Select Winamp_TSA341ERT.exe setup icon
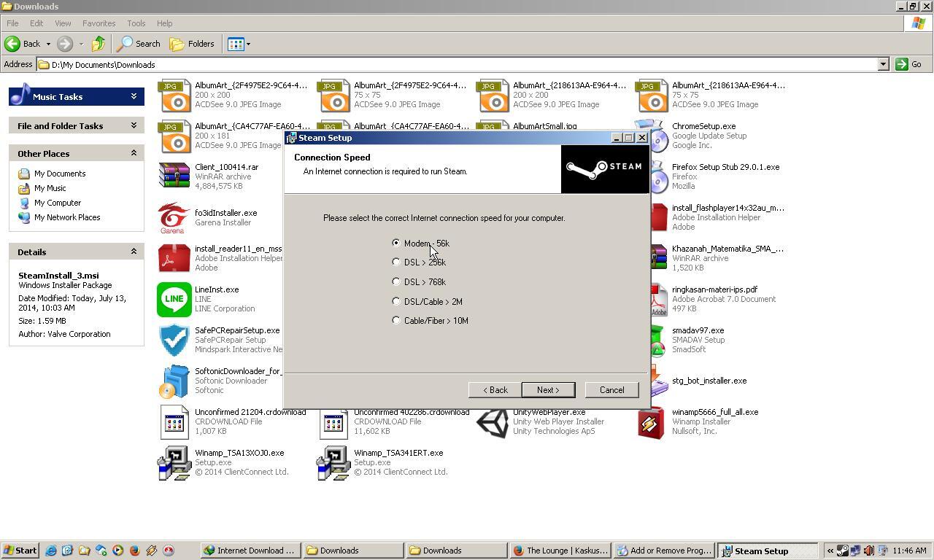The width and height of the screenshot is (934, 560). coord(333,462)
